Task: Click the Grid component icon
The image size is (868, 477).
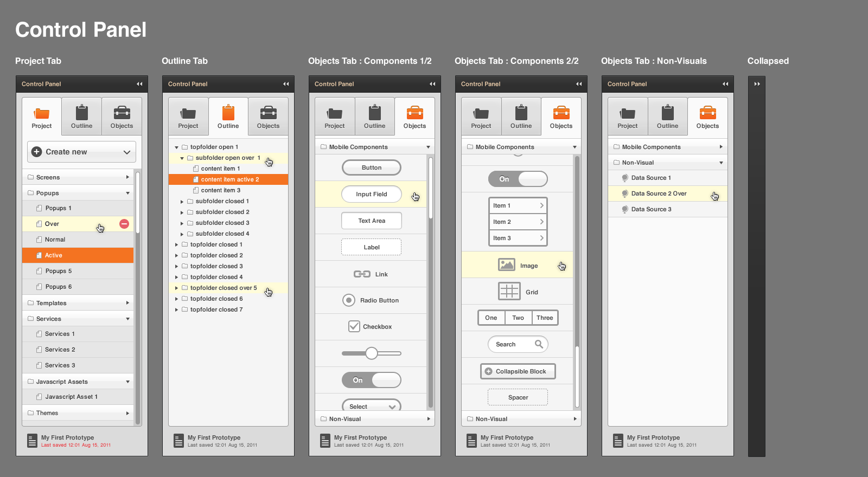Action: pos(509,291)
